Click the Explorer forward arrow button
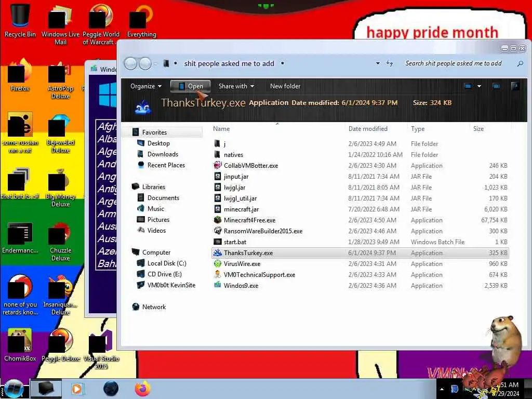Viewport: 532px width, 399px height. coord(145,63)
